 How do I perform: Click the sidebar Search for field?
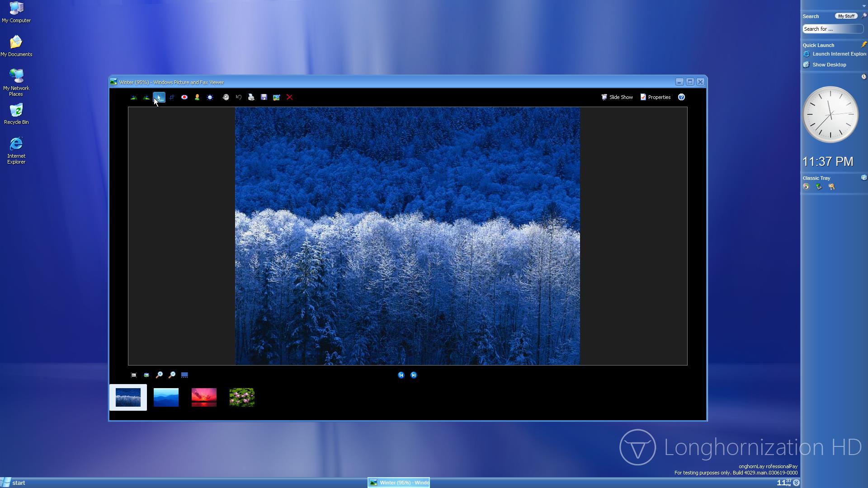coord(832,29)
